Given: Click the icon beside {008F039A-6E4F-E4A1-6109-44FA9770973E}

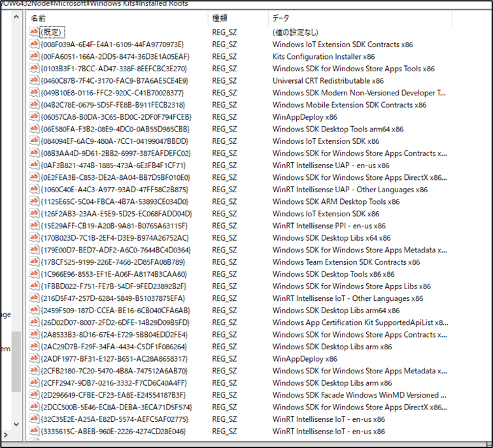Looking at the screenshot, I should 34,44.
